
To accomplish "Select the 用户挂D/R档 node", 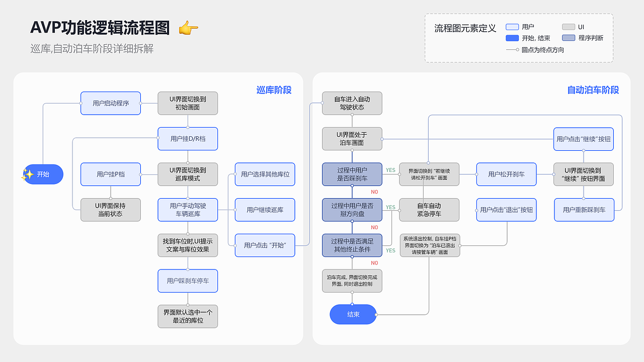I will 188,139.
